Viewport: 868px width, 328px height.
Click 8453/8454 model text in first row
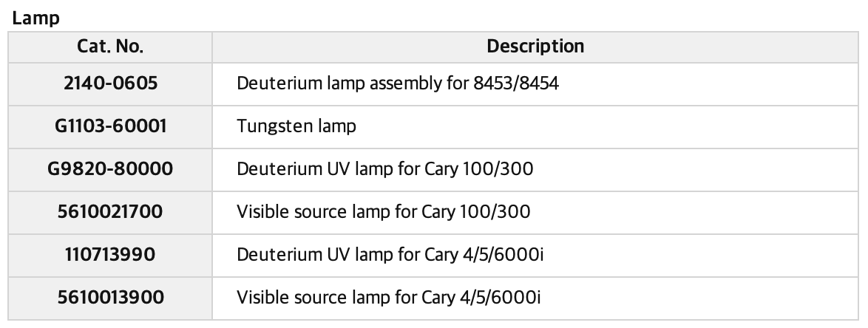(516, 83)
